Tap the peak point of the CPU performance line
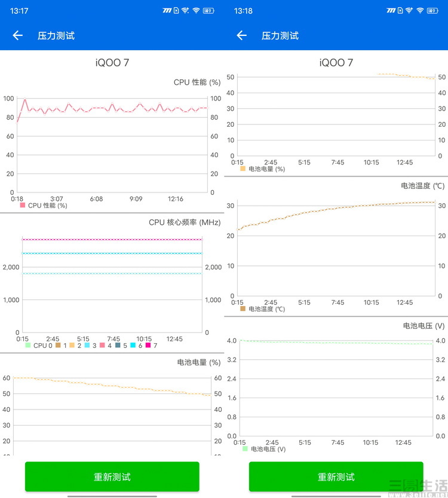 [24, 99]
